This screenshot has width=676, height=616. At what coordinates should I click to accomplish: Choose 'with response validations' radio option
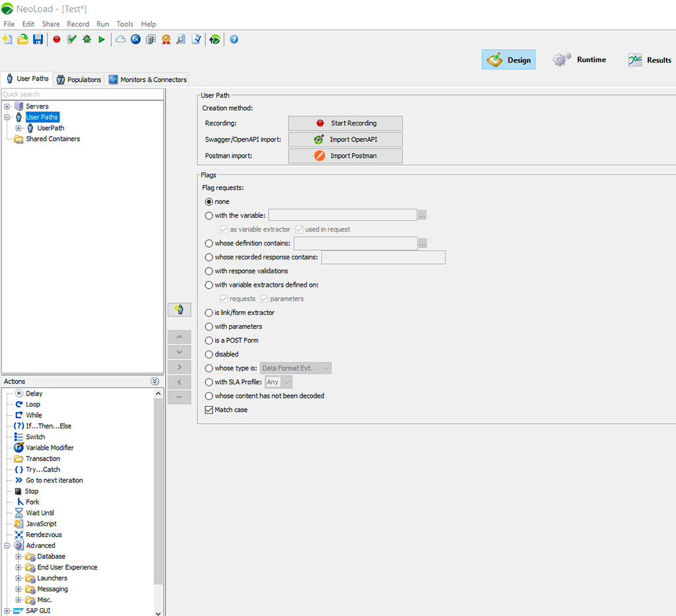(209, 271)
